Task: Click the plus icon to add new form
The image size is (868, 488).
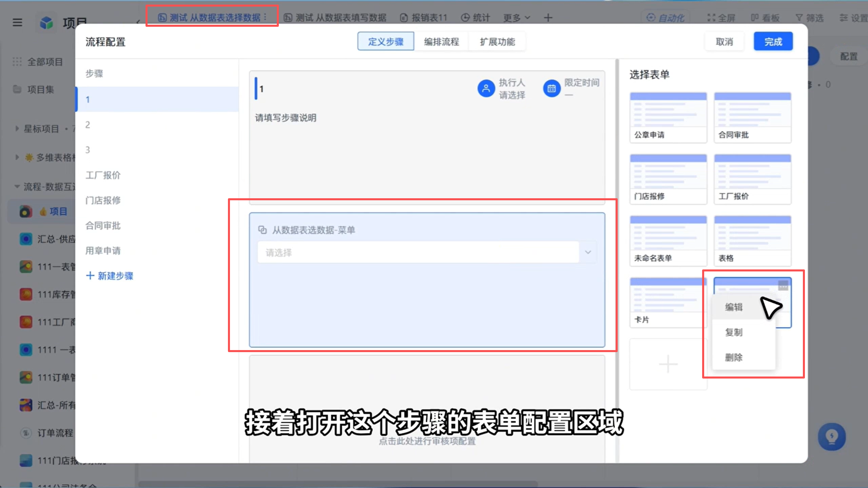Action: (x=668, y=364)
